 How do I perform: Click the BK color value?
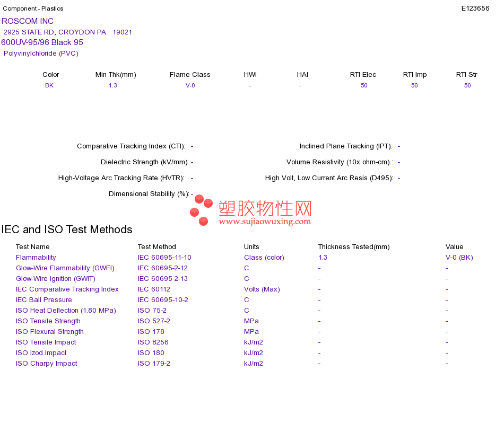(x=49, y=85)
